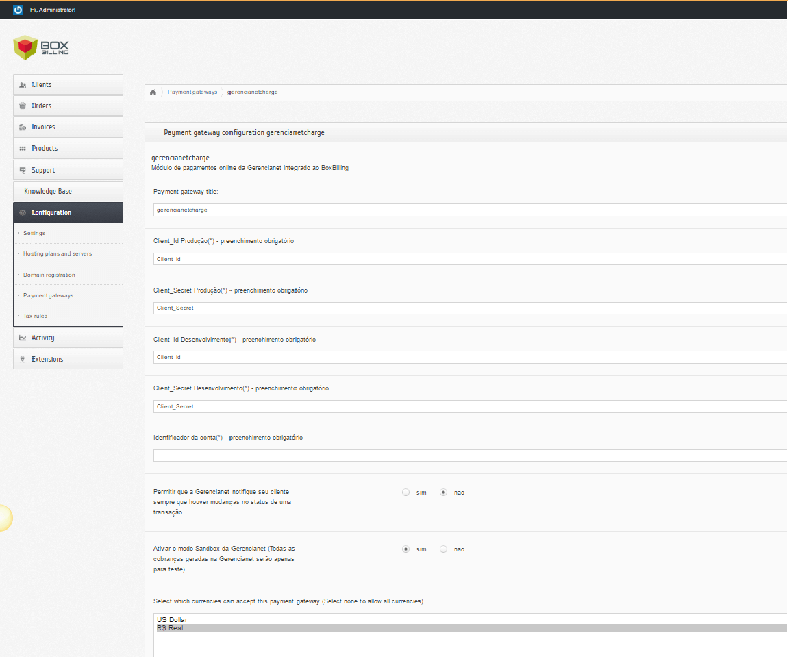789x672 pixels.
Task: Click the Extensions plug icon
Action: pyautogui.click(x=23, y=359)
